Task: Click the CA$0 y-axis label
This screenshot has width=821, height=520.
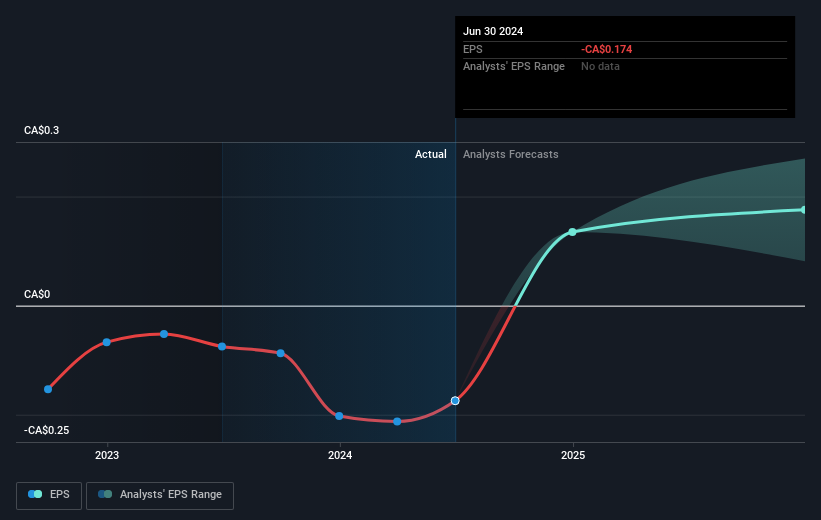Action: (x=37, y=294)
